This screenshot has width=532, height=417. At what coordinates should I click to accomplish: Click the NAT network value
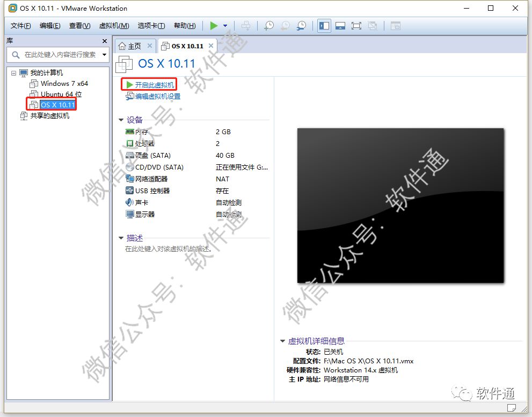coord(222,179)
